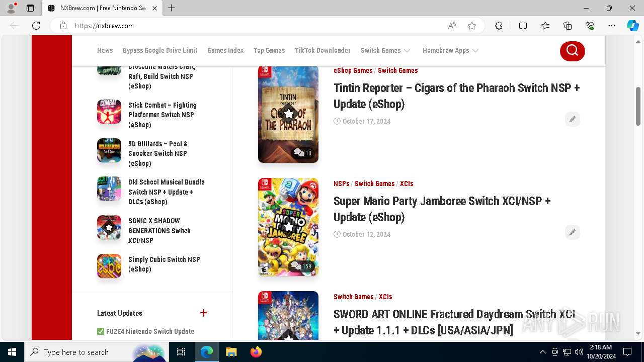Add page to favorites with star icon
Screen dimensions: 644x362
point(472,26)
